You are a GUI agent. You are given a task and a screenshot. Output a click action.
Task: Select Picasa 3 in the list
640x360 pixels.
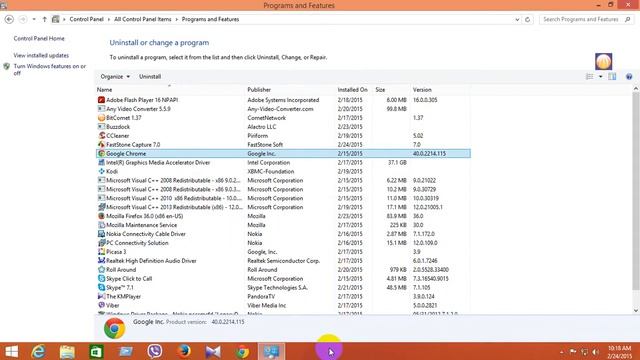coord(283,252)
